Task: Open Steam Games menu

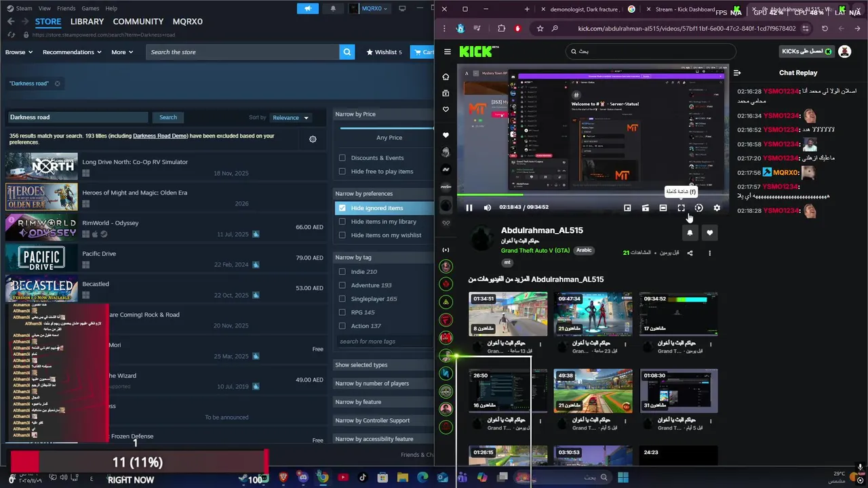Action: click(90, 8)
